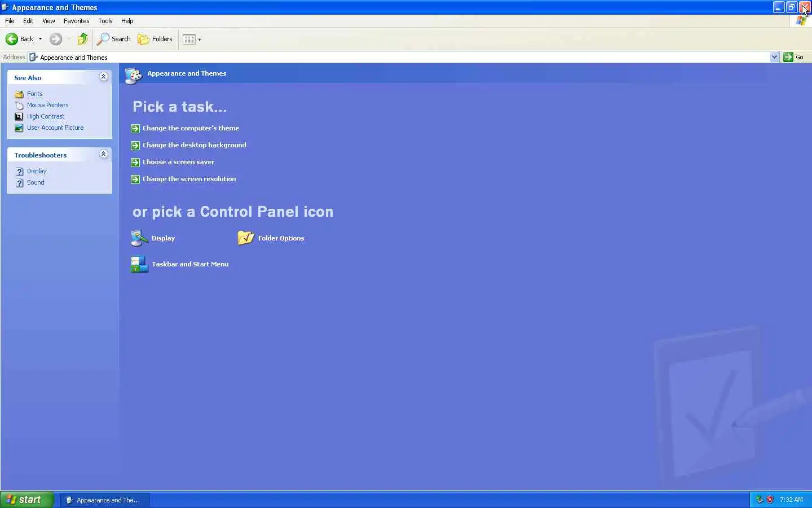Click the red security shield tray icon
Viewport: 812px width, 508px height.
click(770, 500)
